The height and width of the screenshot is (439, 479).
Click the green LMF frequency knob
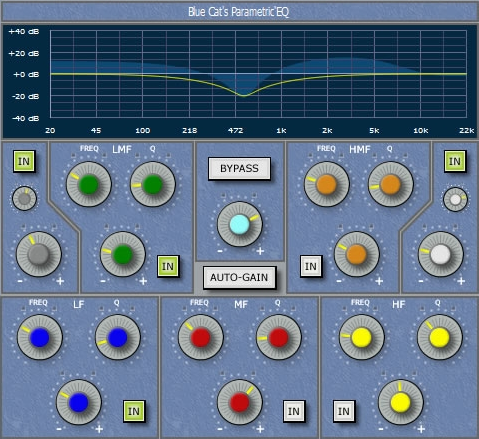coord(89,184)
